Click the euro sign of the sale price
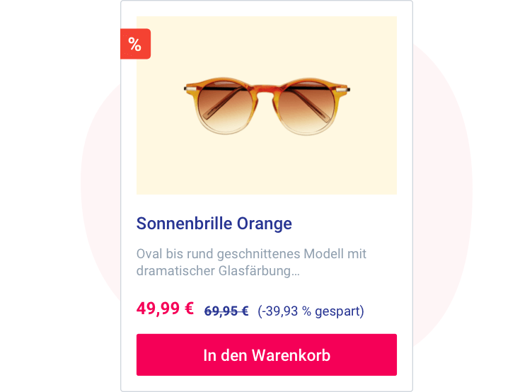Screen dimensions: 532x392 click(189, 309)
